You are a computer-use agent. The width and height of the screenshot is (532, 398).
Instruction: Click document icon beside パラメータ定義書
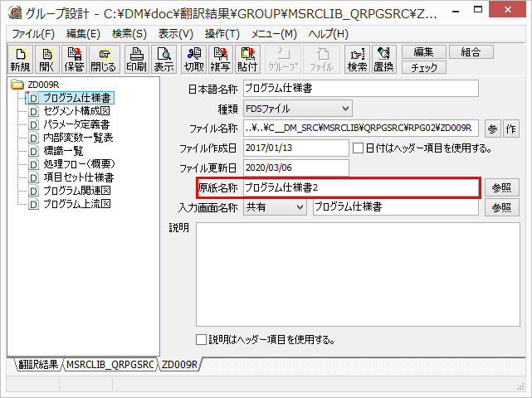click(33, 124)
